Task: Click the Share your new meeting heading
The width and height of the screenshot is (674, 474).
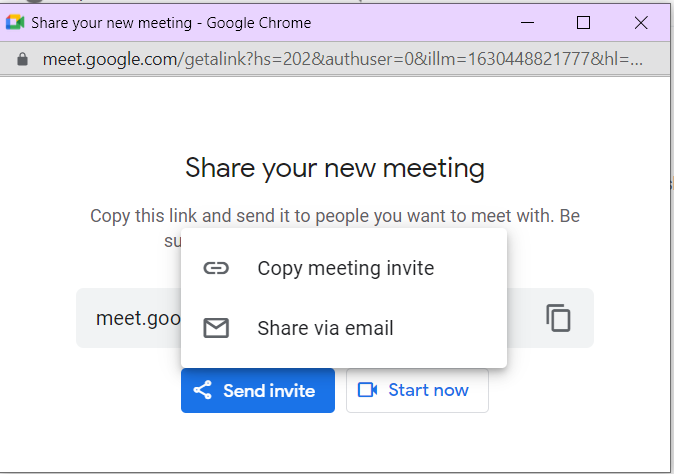Action: 335,167
